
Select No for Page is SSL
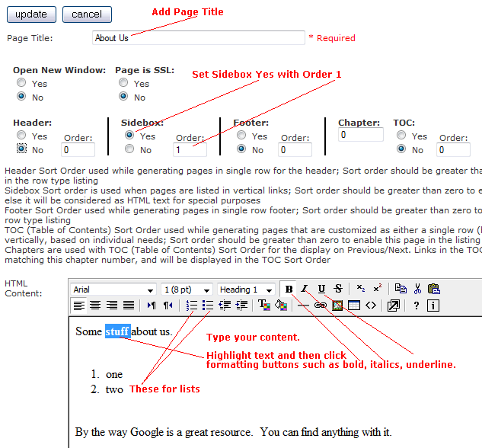pos(123,96)
